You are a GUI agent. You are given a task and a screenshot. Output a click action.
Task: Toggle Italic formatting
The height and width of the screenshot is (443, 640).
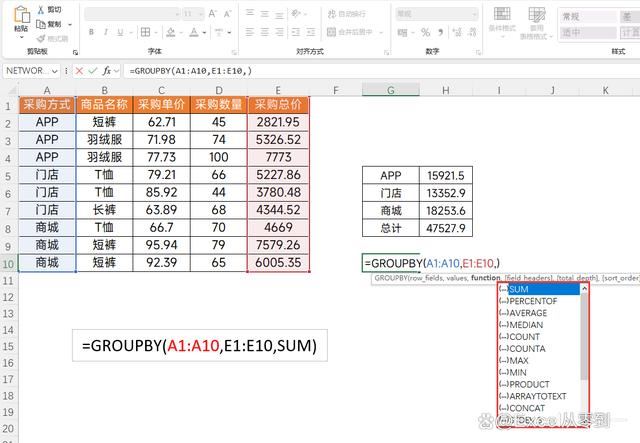[x=106, y=32]
